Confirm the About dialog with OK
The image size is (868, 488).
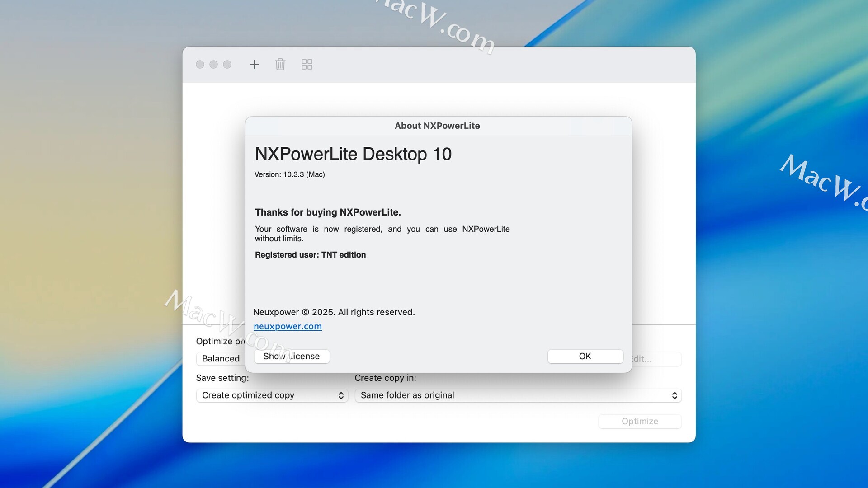pos(585,357)
